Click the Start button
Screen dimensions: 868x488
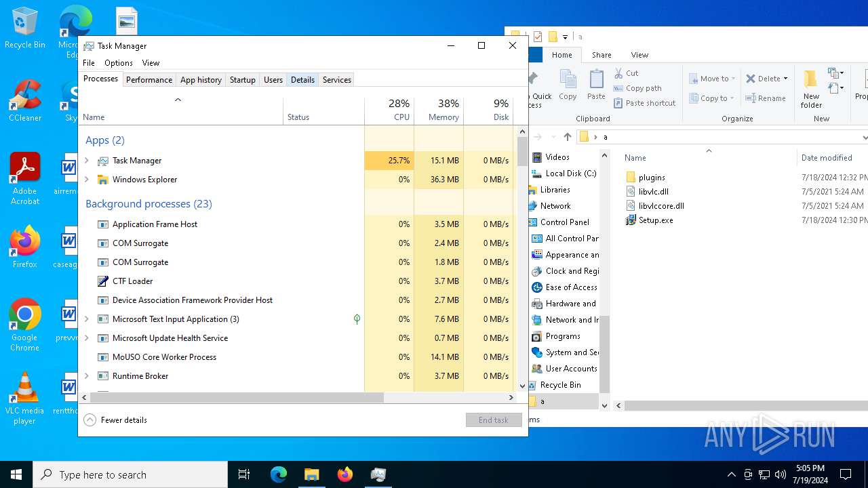coord(16,474)
